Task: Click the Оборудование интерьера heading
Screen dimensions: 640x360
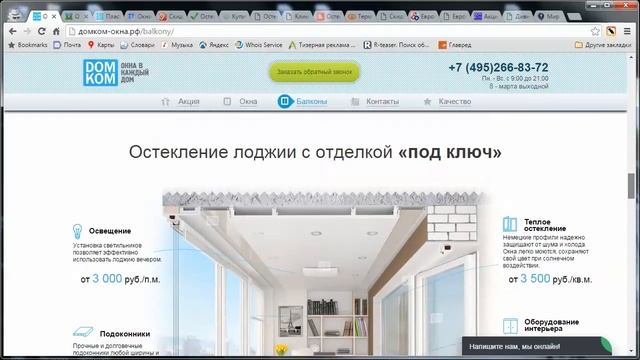Action: point(551,325)
